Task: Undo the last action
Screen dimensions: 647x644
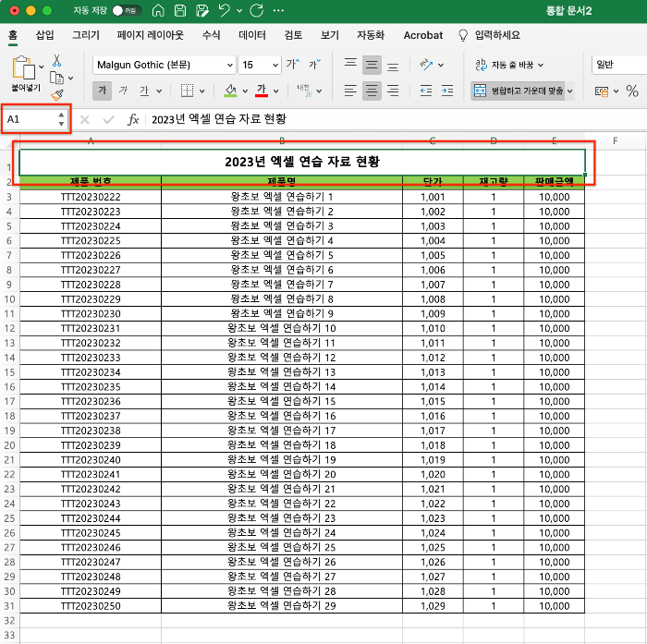Action: (x=224, y=10)
